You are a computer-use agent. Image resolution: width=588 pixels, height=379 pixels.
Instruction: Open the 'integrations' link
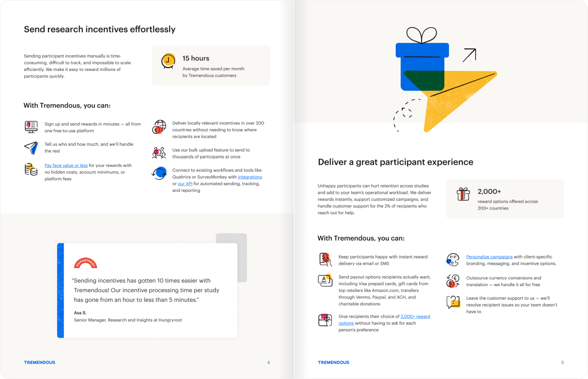[250, 177]
